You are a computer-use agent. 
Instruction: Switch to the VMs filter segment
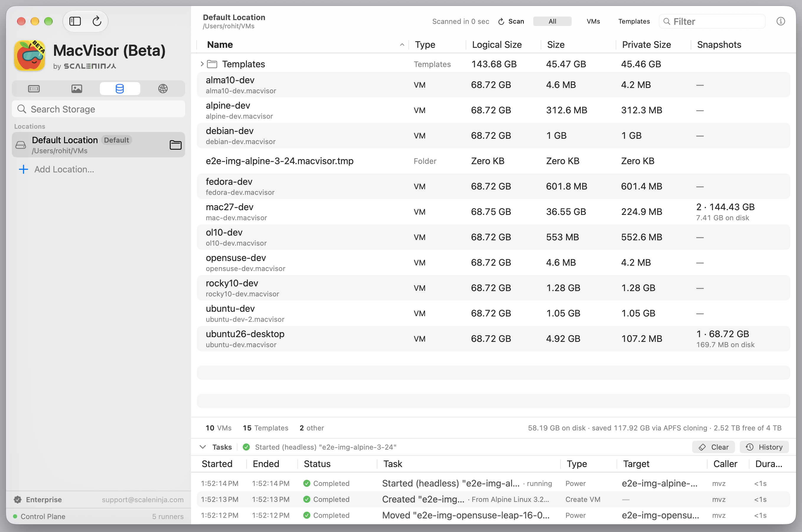pos(593,21)
